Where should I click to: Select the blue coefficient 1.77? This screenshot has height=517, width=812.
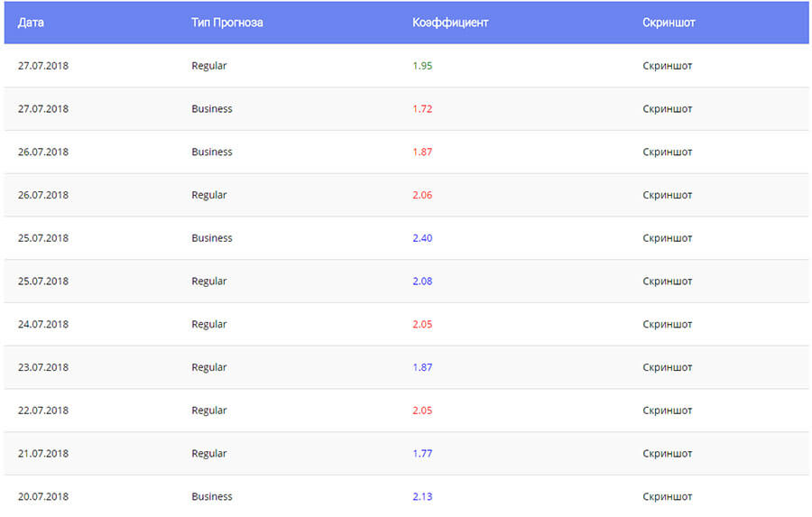pos(422,453)
